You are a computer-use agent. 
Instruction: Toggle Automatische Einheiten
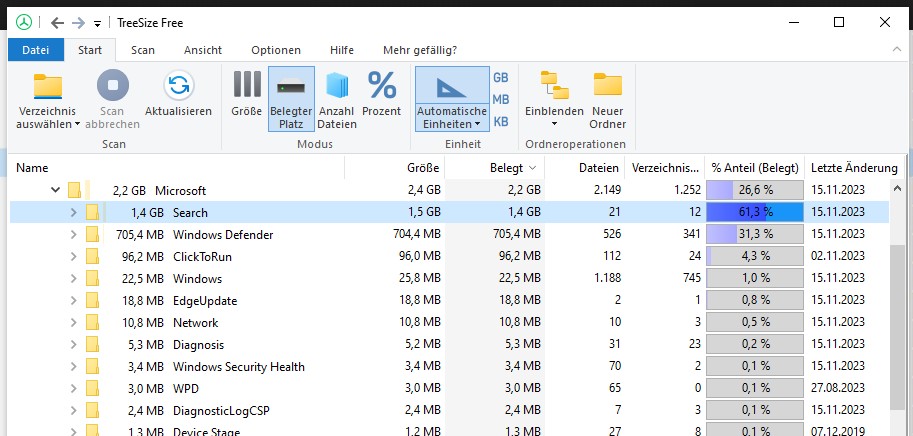(452, 99)
